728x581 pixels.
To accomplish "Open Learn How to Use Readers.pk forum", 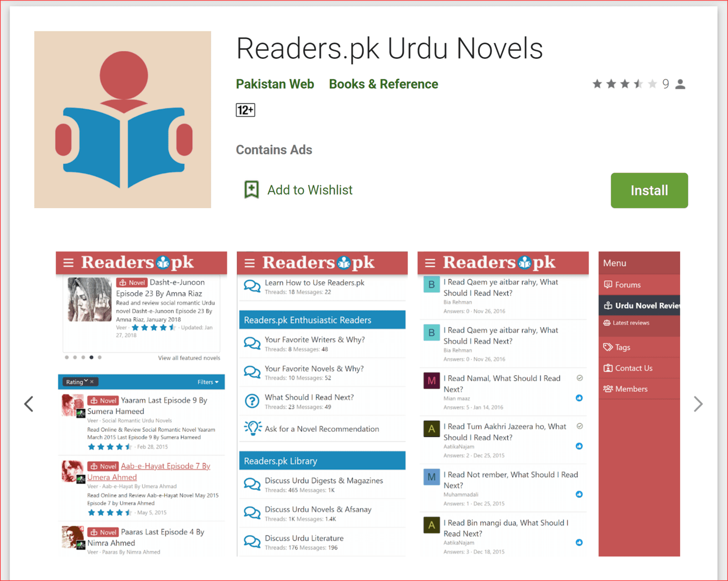I will [x=314, y=283].
